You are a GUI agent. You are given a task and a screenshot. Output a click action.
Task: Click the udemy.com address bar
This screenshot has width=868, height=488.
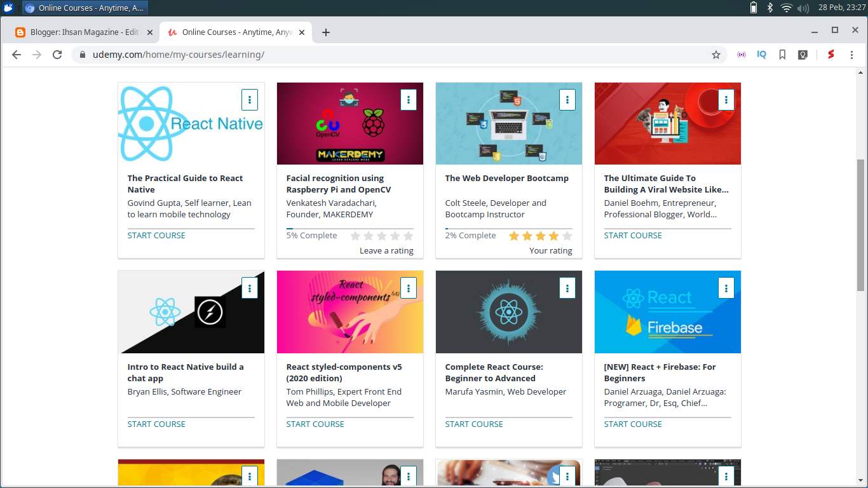(400, 55)
